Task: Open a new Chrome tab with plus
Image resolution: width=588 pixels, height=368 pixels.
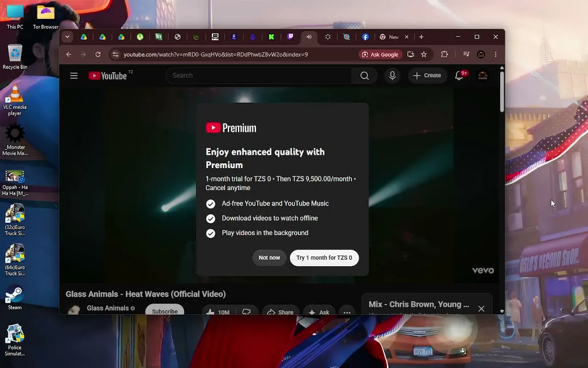Action: 421,37
